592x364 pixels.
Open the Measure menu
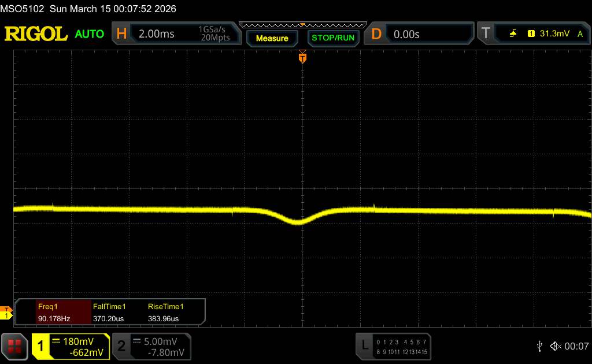coord(272,38)
